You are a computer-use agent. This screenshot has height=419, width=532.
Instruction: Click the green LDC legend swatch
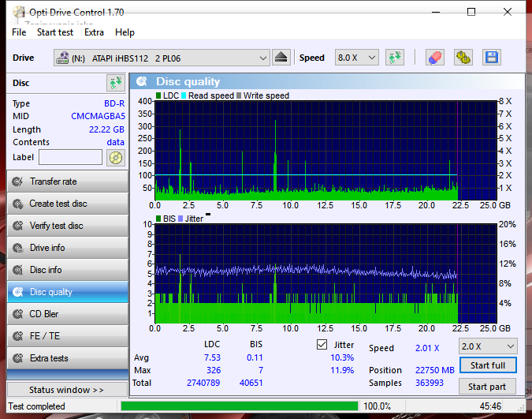[158, 95]
